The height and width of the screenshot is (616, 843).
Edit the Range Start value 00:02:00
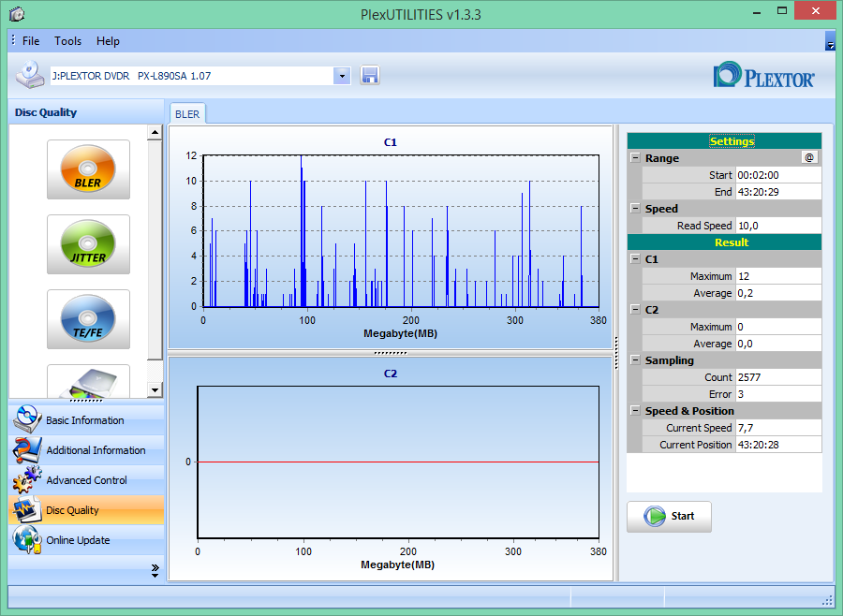(x=778, y=175)
